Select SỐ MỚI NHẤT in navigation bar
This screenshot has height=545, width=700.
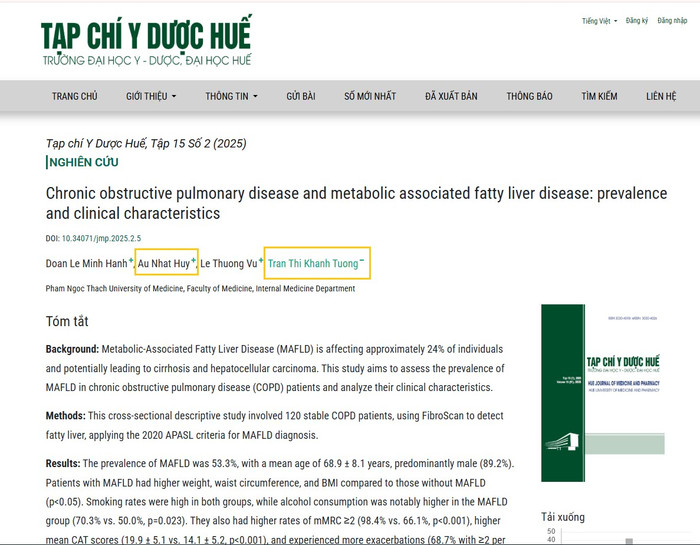(370, 96)
